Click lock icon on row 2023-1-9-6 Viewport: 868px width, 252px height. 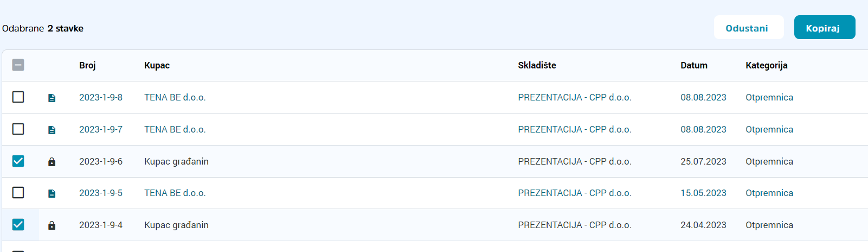pyautogui.click(x=52, y=162)
